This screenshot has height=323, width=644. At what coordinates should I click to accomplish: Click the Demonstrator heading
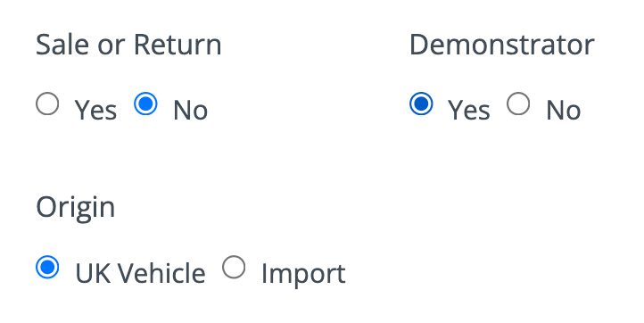coord(502,45)
